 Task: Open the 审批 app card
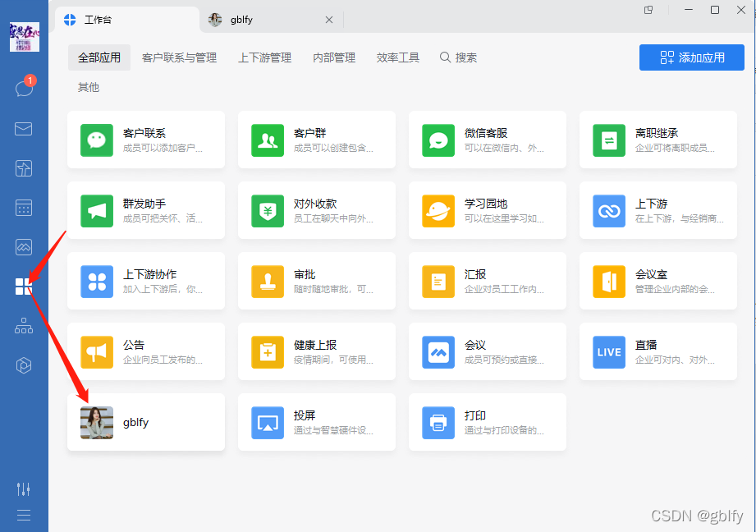click(317, 281)
